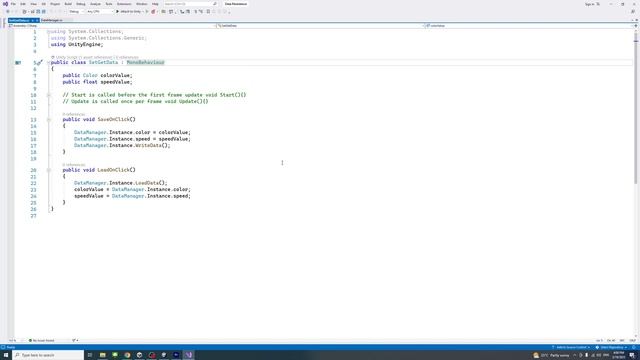Open the Debug menu

[81, 4]
